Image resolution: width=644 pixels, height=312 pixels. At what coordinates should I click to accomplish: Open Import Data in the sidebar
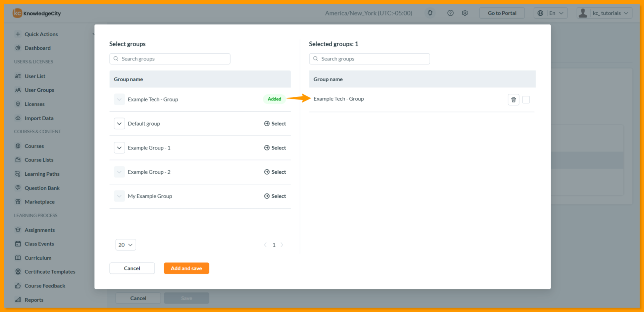click(39, 118)
